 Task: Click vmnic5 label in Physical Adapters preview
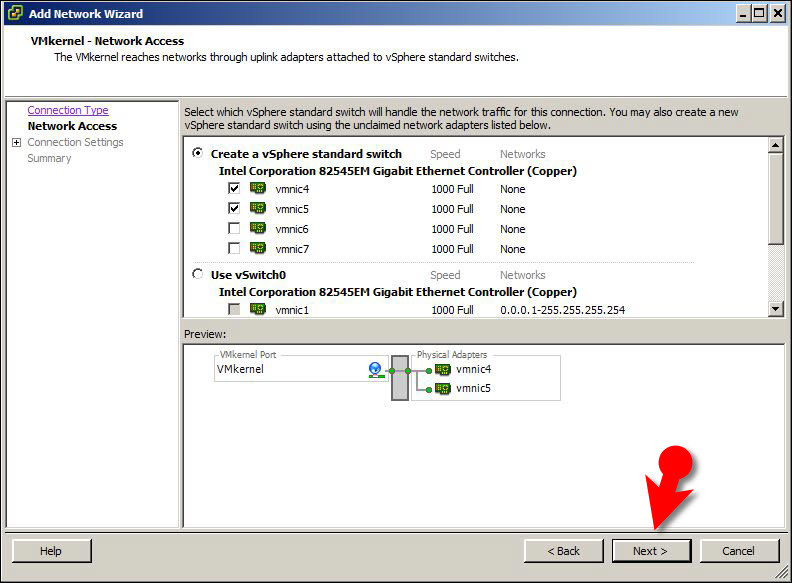click(473, 388)
